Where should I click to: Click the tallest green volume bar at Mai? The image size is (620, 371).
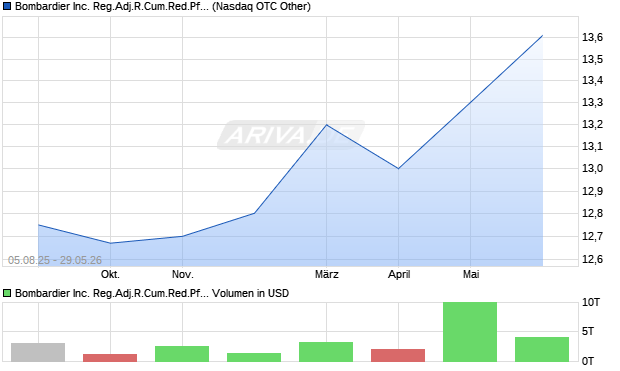[470, 332]
